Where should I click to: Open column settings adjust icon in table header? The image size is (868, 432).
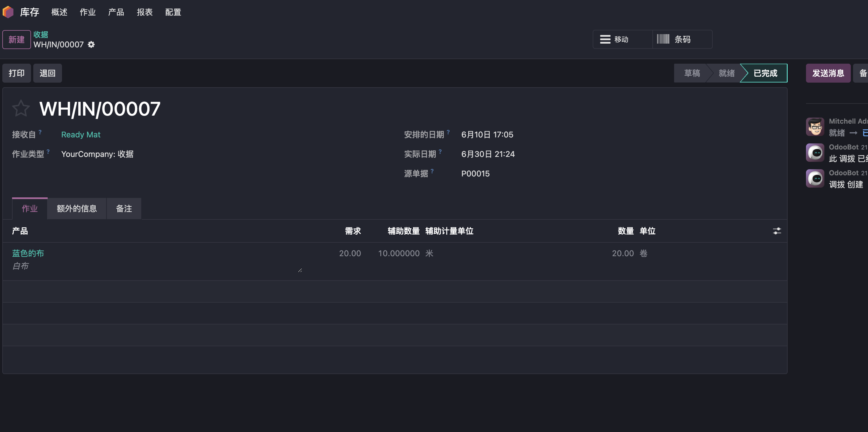777,231
